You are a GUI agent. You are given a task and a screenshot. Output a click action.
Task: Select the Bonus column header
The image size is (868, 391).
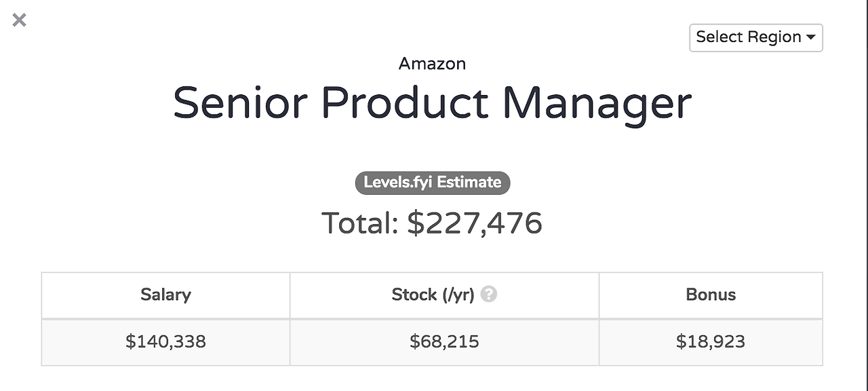tap(711, 295)
